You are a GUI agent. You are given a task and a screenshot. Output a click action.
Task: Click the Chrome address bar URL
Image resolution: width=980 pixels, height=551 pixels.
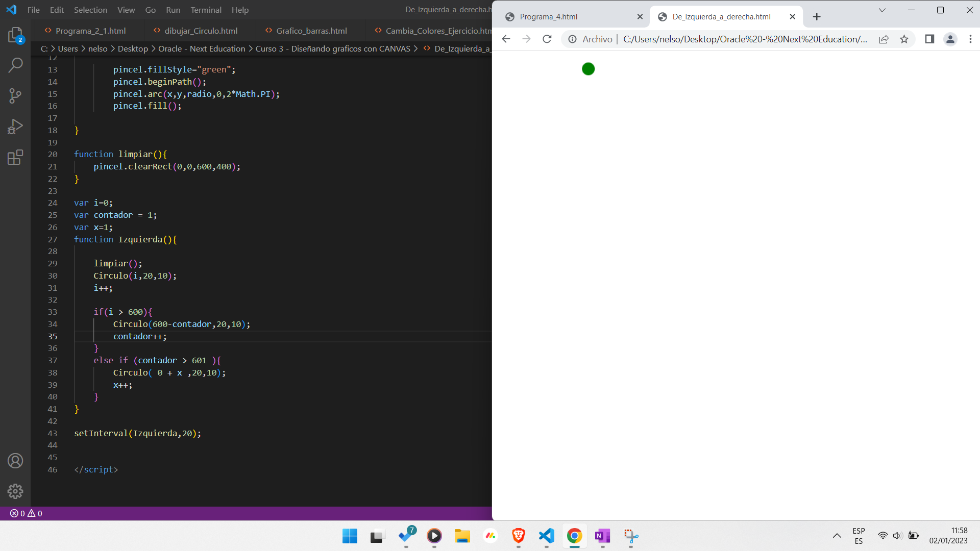tap(745, 39)
